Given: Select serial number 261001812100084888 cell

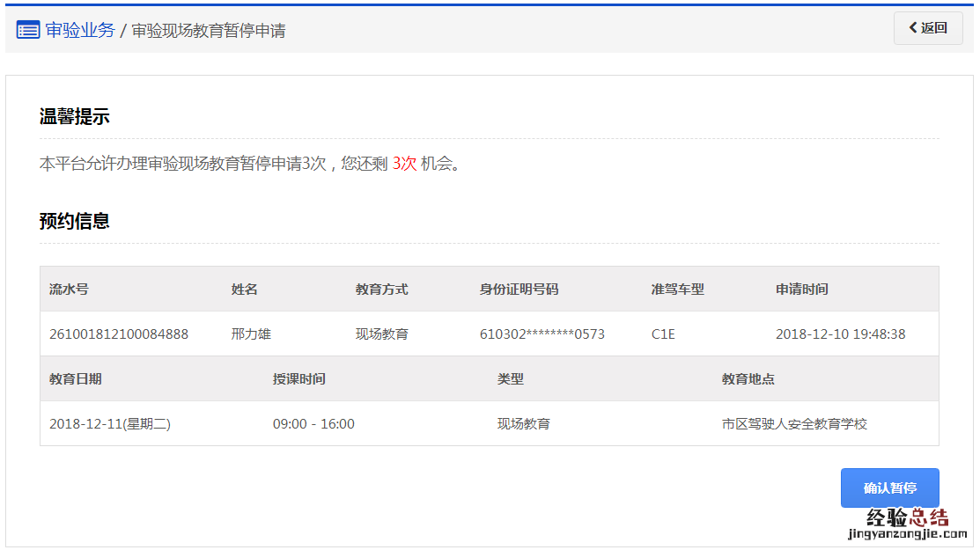Looking at the screenshot, I should 119,334.
